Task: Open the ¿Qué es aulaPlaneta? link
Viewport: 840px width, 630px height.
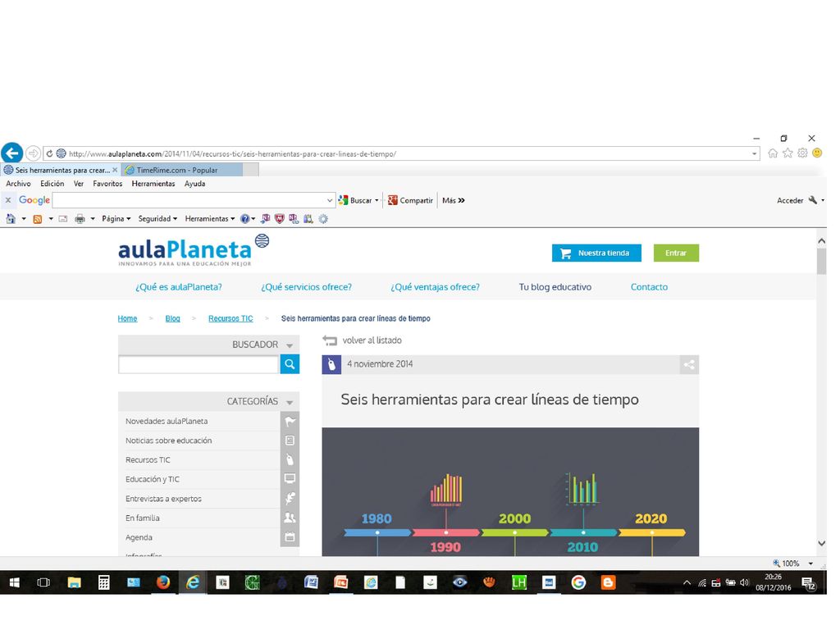Action: pyautogui.click(x=178, y=287)
